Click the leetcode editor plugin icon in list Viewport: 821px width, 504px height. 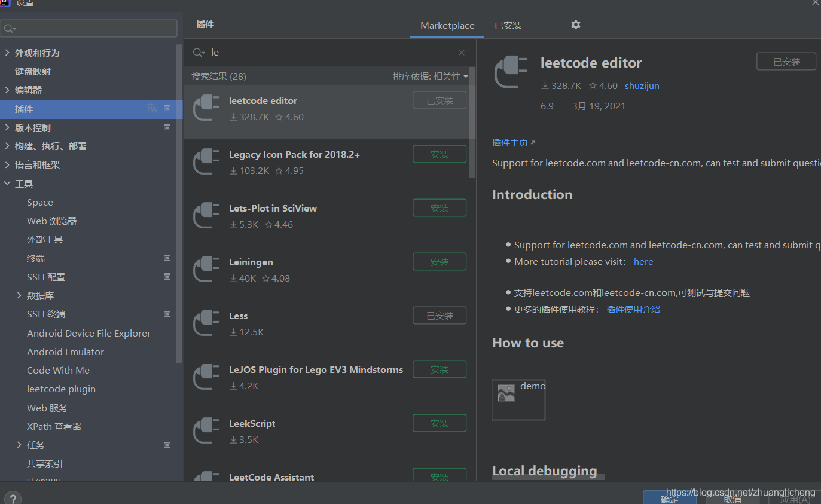(x=206, y=108)
